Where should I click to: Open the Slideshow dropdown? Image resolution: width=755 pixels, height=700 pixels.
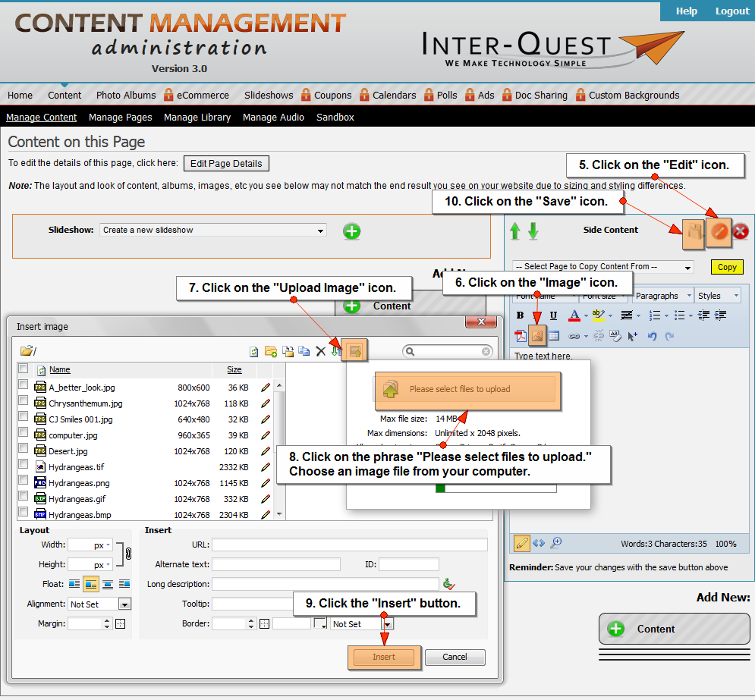pos(212,230)
